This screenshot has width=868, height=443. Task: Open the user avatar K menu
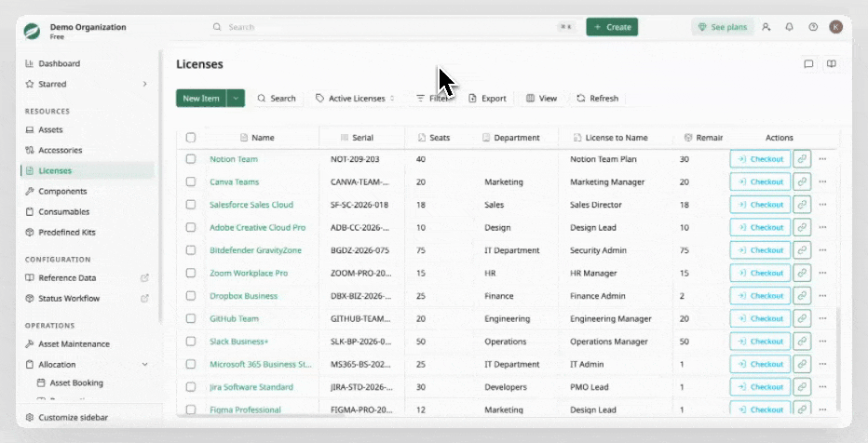click(x=836, y=27)
